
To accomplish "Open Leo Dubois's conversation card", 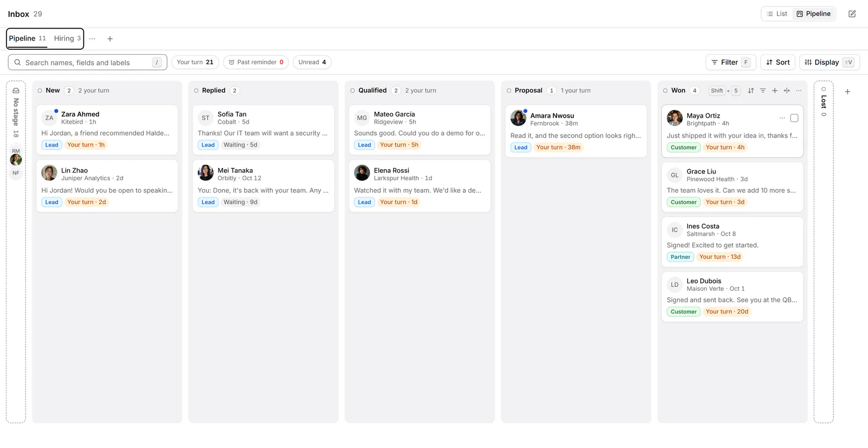I will [732, 297].
